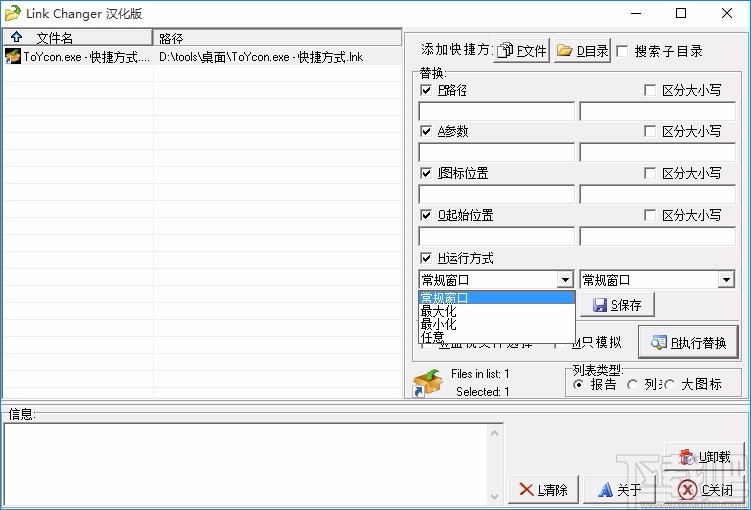Click the D:\tools\桌面\ToYcon.exe path cell

[x=261, y=57]
